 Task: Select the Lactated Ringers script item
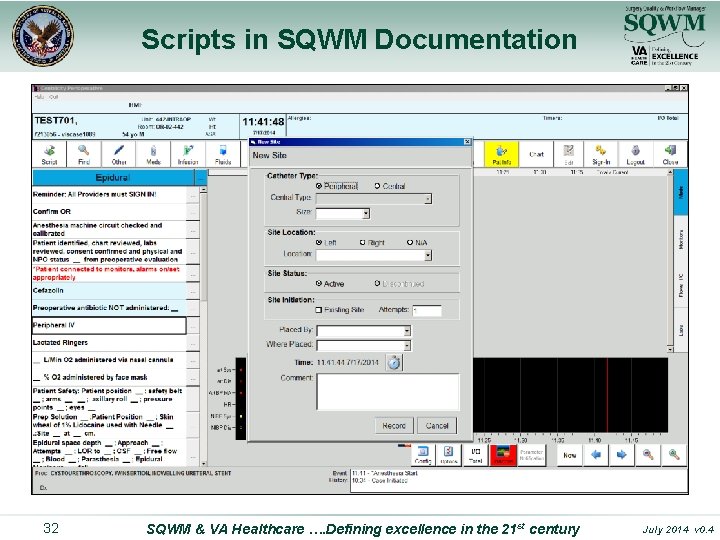(109, 343)
